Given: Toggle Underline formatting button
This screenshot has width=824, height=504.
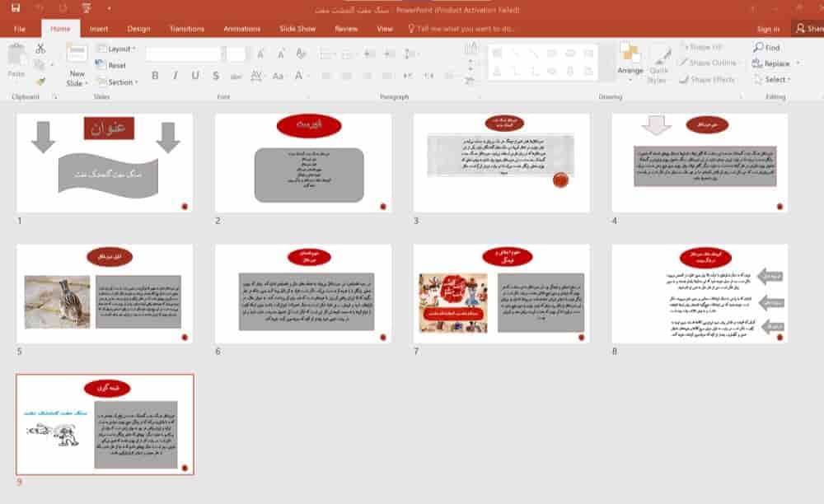Looking at the screenshot, I should pyautogui.click(x=195, y=76).
